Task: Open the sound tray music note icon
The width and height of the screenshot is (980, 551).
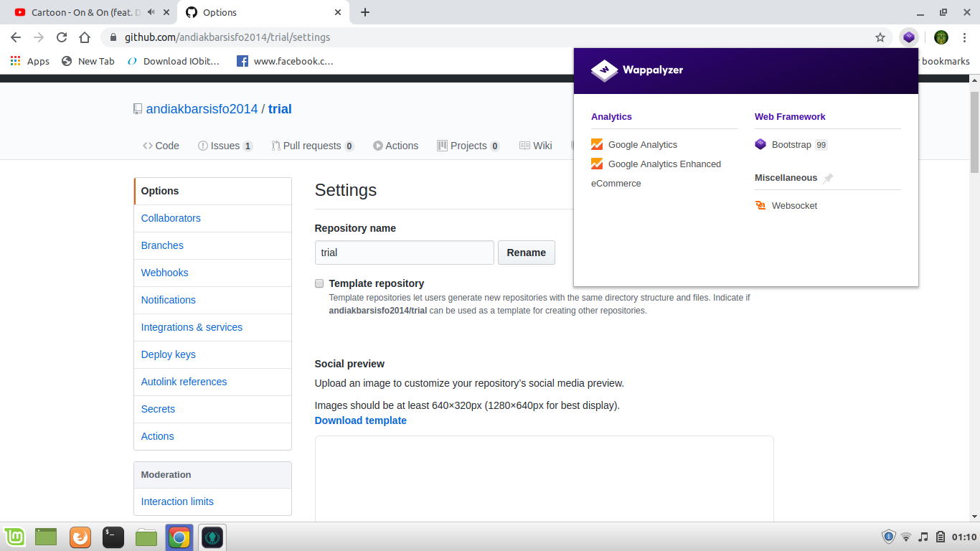Action: click(923, 537)
